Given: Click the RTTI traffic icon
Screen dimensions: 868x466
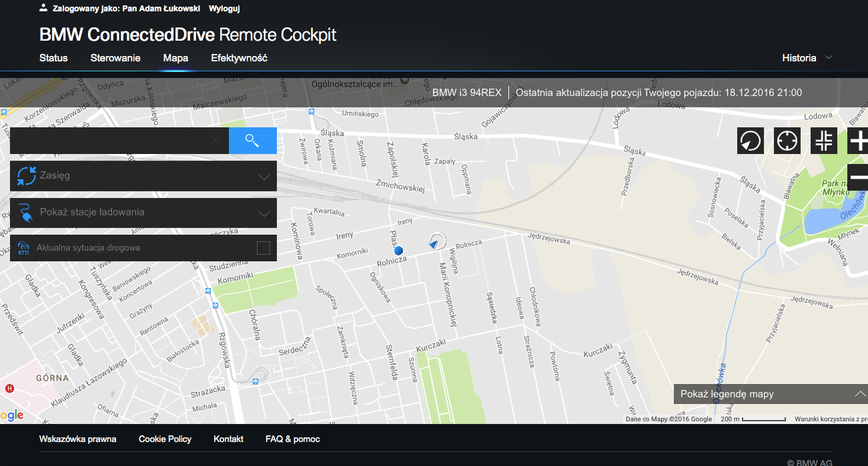Looking at the screenshot, I should coord(23,249).
